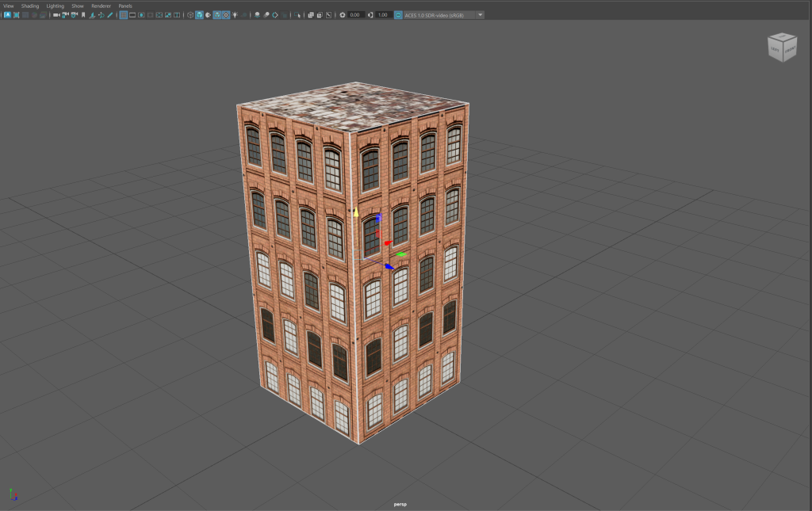The height and width of the screenshot is (511, 812).
Task: Click the X-Ray Joints icon
Action: click(x=328, y=15)
